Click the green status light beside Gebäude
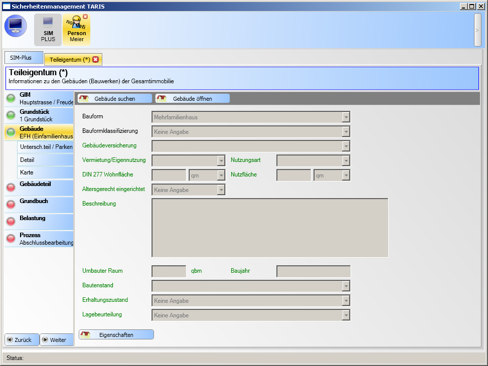The image size is (488, 366). [x=11, y=132]
